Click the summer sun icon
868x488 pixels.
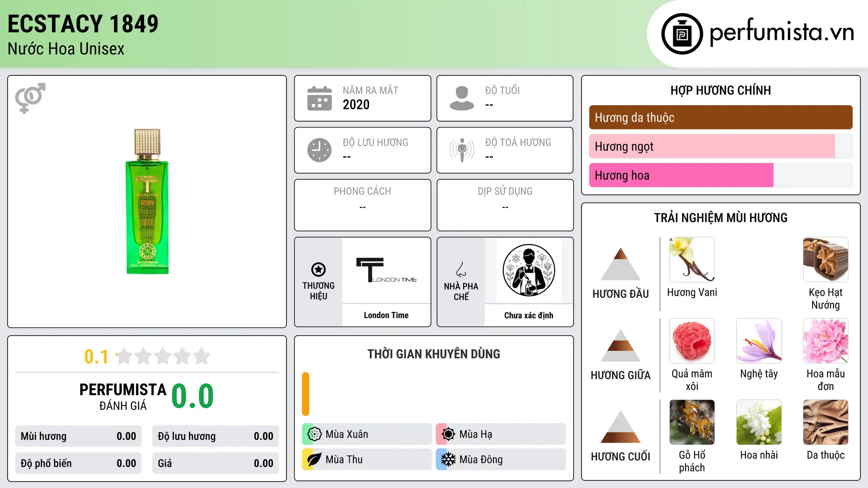click(x=448, y=434)
